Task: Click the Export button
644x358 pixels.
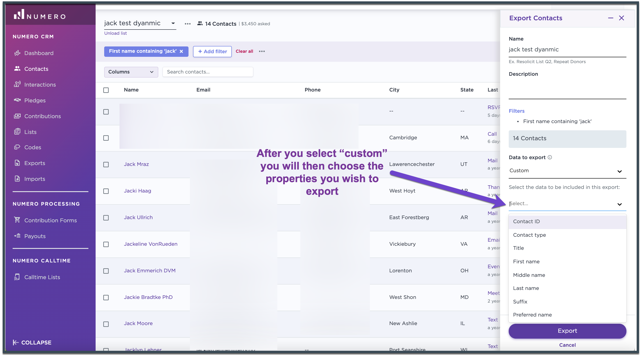Action: (567, 331)
